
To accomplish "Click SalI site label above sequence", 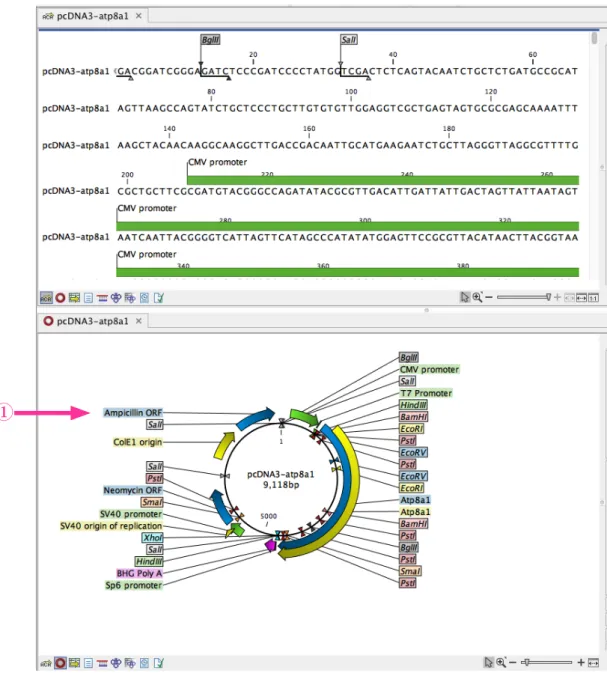I will [x=349, y=40].
